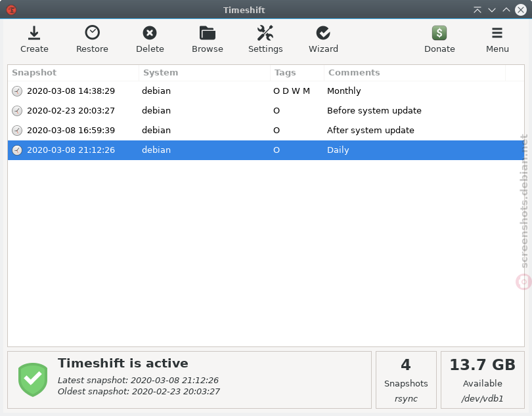Sort by the Tags column header
532x416 pixels.
coord(298,73)
